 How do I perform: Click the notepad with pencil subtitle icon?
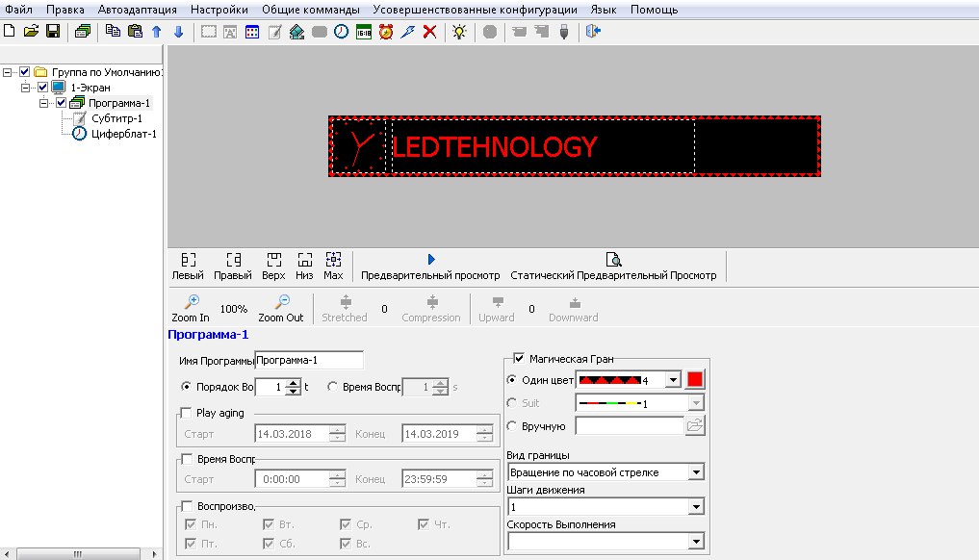tap(274, 32)
